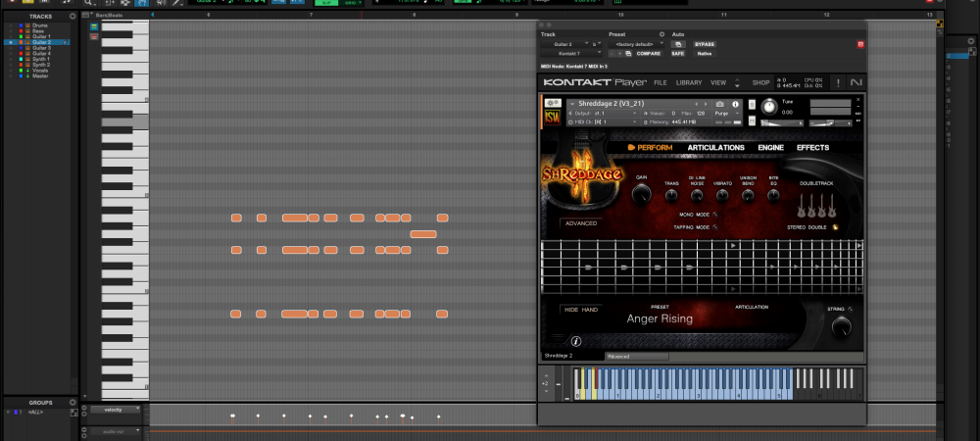
Task: Click the Kontakt Tune knob
Action: click(x=769, y=107)
